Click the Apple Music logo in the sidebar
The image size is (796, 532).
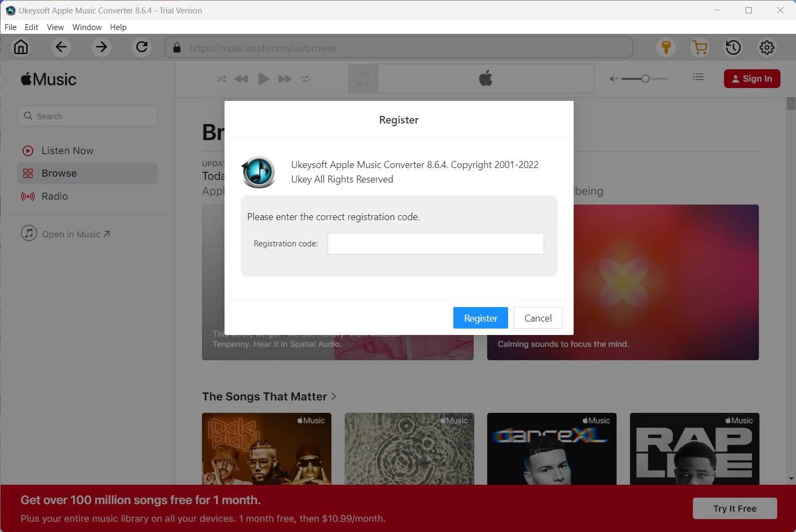(49, 79)
